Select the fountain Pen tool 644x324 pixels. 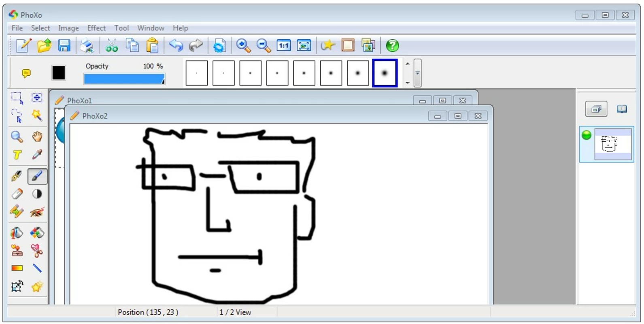17,176
